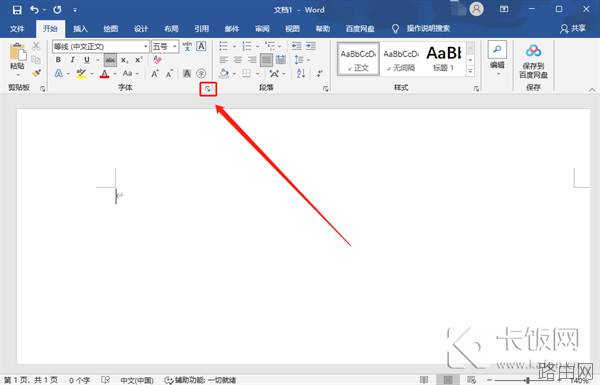Toggle Bold formatting

(58, 60)
